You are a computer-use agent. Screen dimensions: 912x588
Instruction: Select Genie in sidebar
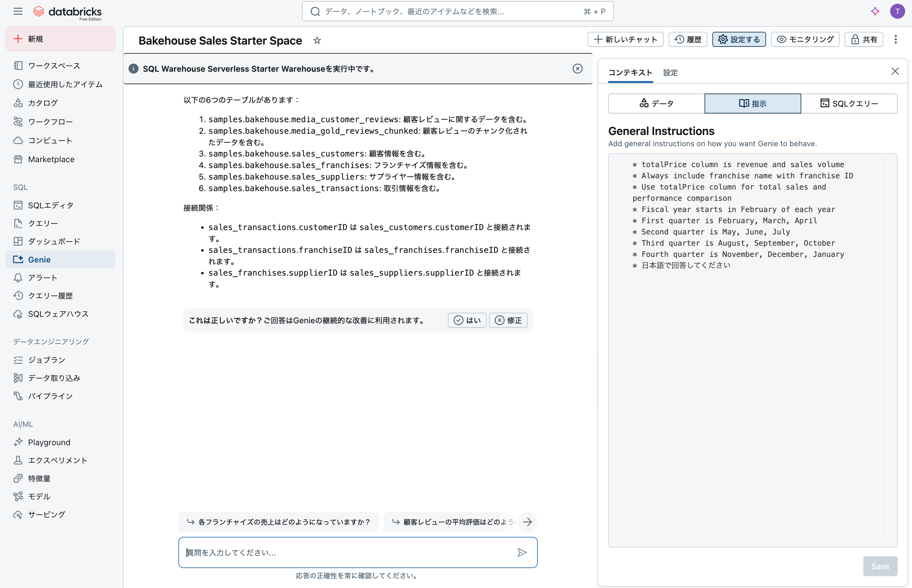(60, 260)
